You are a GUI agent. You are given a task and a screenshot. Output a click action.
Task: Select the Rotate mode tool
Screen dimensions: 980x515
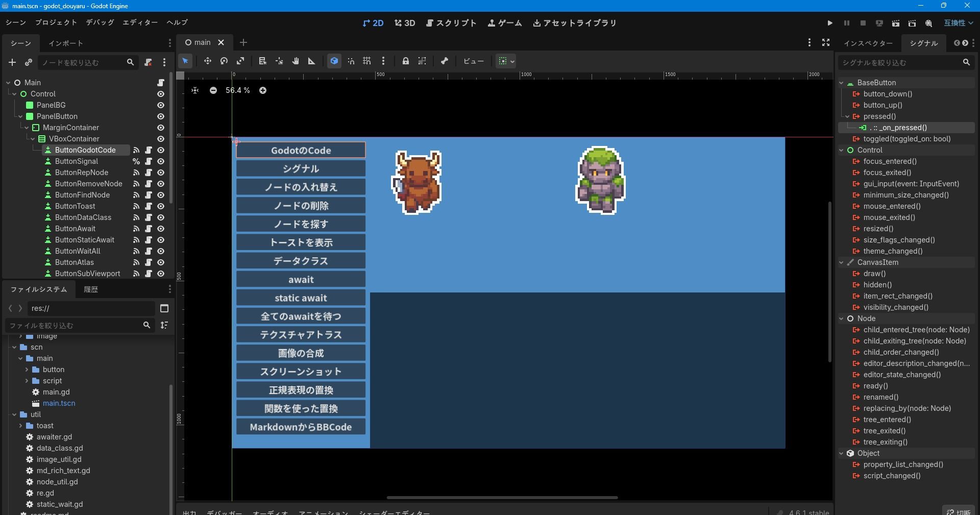click(224, 61)
